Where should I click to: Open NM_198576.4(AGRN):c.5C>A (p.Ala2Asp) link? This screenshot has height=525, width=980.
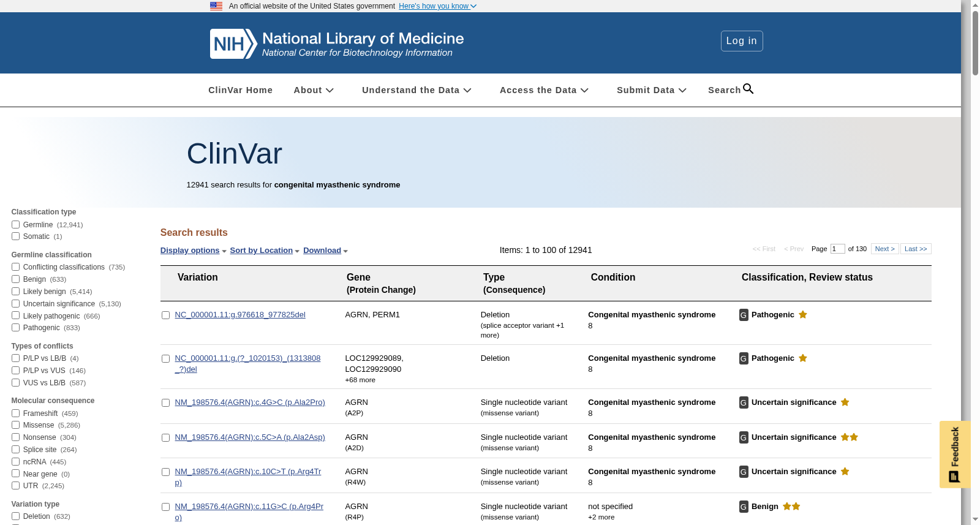click(x=250, y=437)
